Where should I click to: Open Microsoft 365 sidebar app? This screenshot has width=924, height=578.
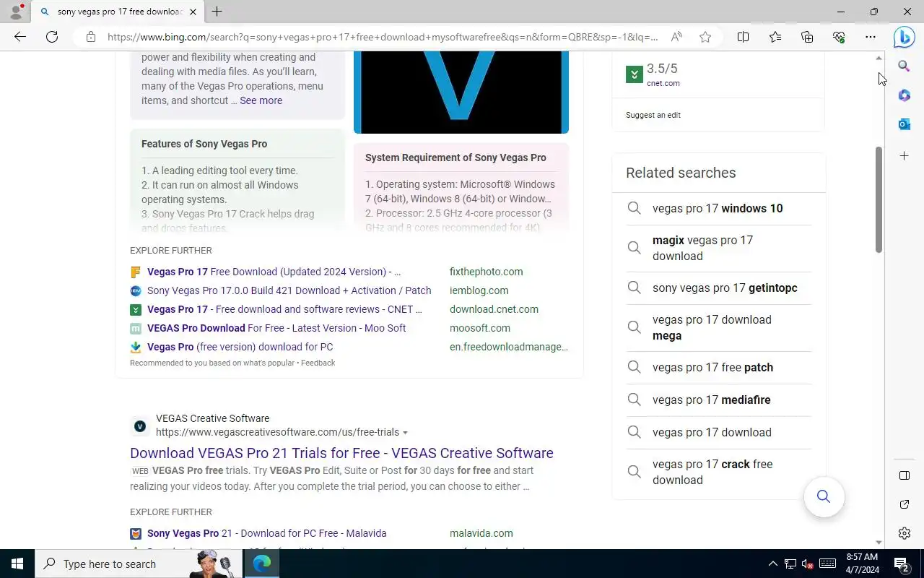tap(905, 95)
